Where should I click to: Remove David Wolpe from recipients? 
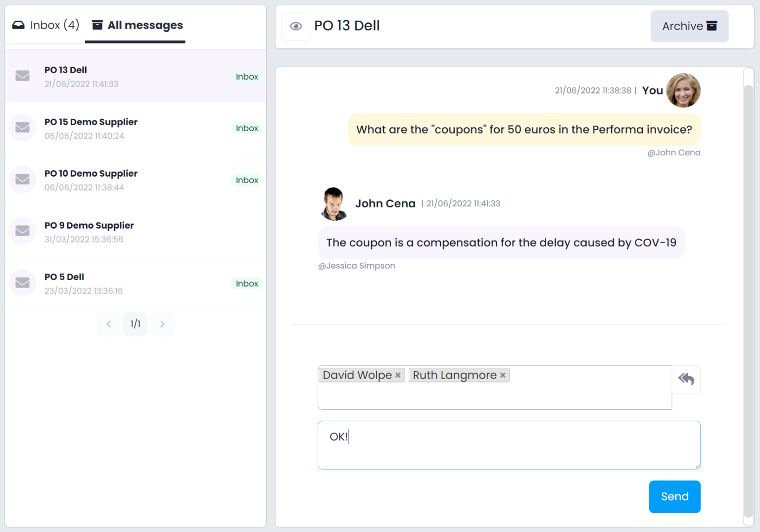[x=398, y=375]
